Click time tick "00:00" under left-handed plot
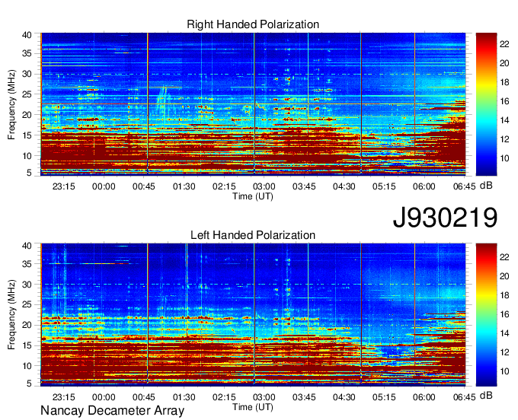518x420 pixels. 104,397
